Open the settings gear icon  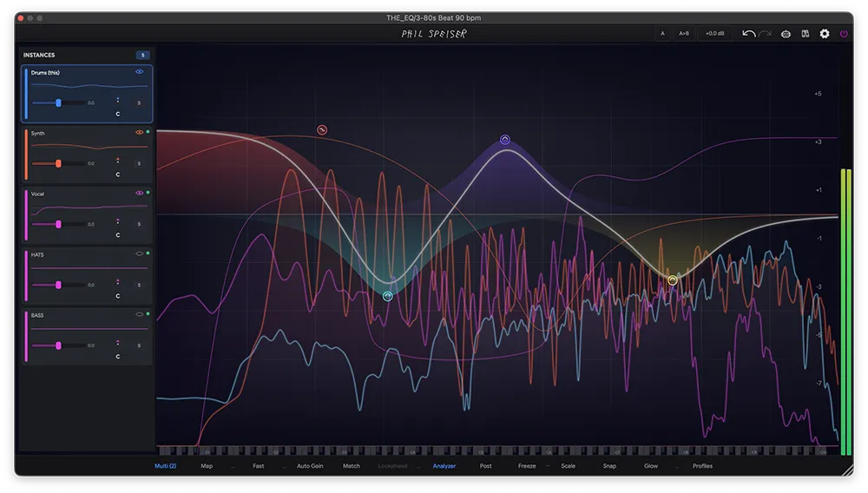825,34
